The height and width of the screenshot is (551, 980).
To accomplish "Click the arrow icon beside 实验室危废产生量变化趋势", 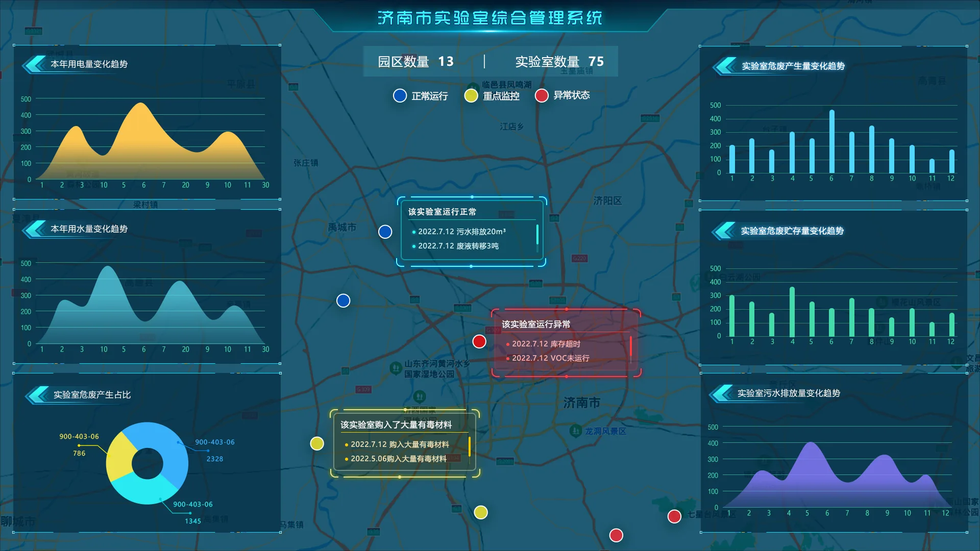I will (726, 66).
